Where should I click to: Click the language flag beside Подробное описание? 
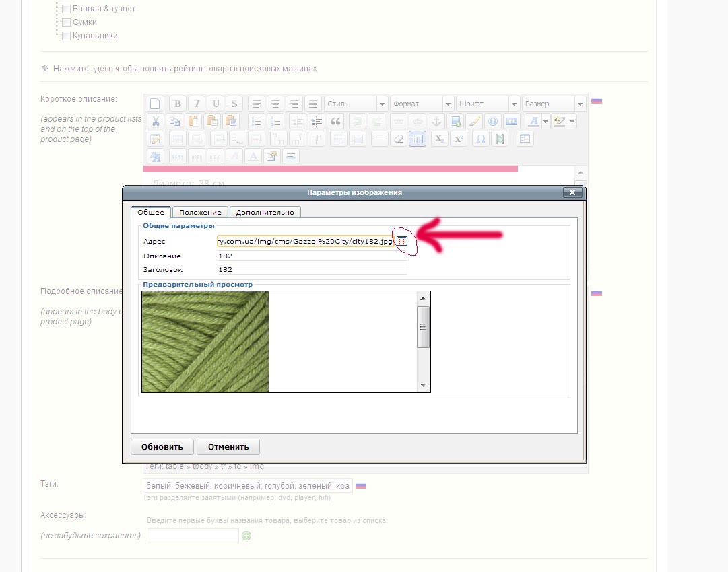[x=597, y=293]
